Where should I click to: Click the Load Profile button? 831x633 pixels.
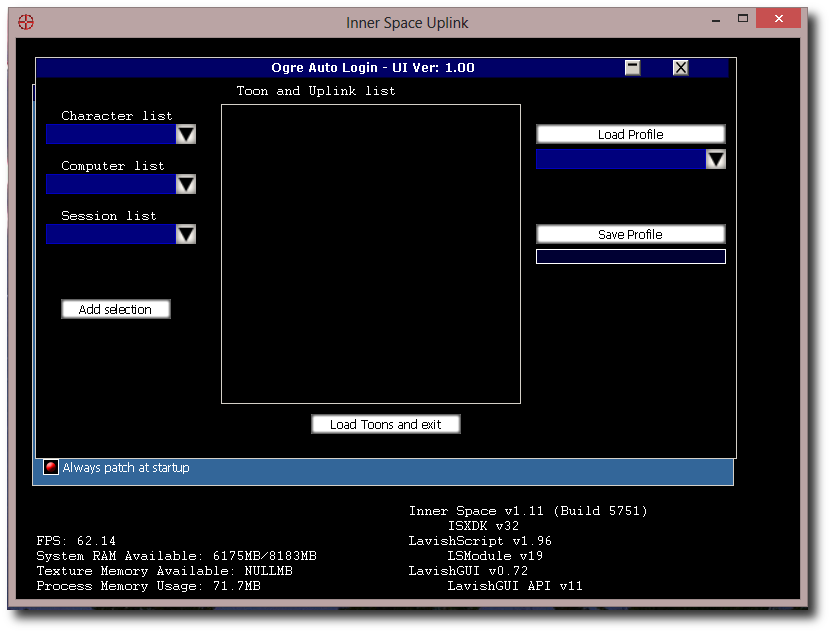631,134
